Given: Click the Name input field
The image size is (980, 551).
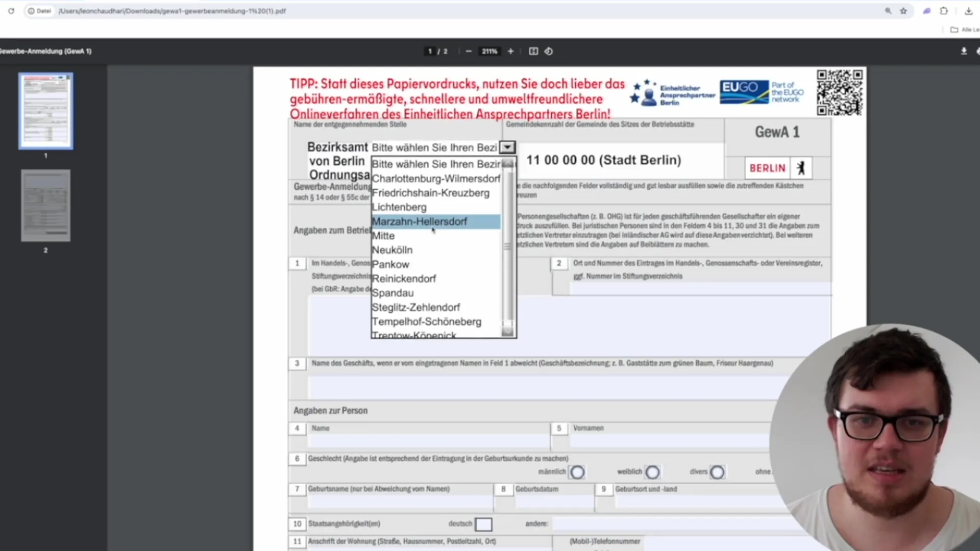Looking at the screenshot, I should tap(429, 441).
